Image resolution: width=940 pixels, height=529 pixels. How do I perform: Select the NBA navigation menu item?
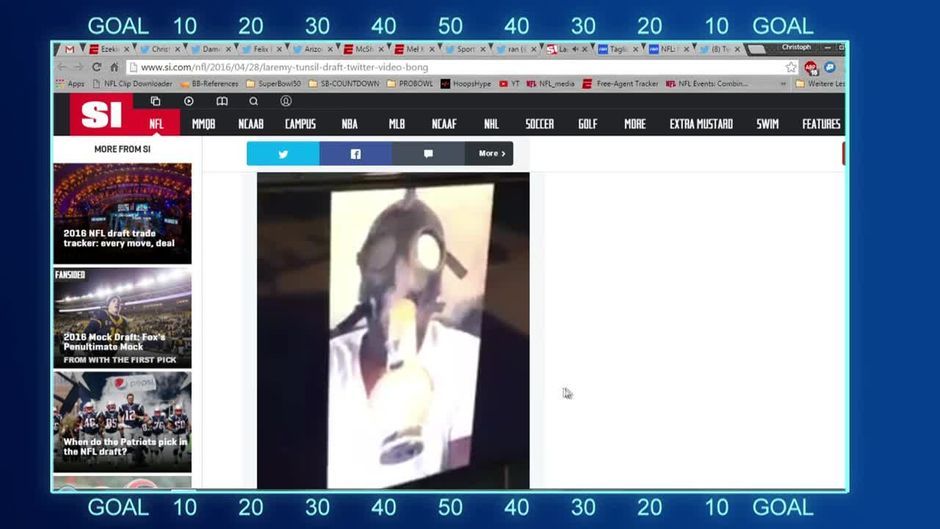click(x=349, y=124)
